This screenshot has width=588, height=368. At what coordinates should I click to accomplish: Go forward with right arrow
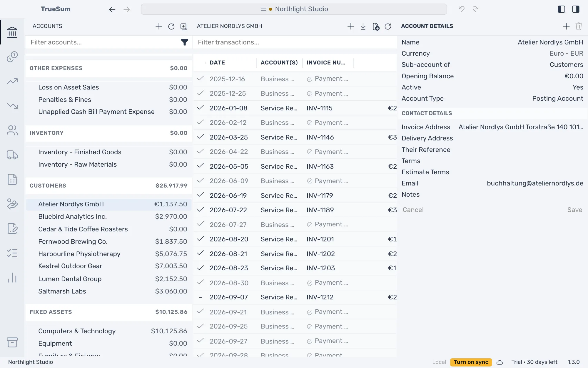(127, 9)
